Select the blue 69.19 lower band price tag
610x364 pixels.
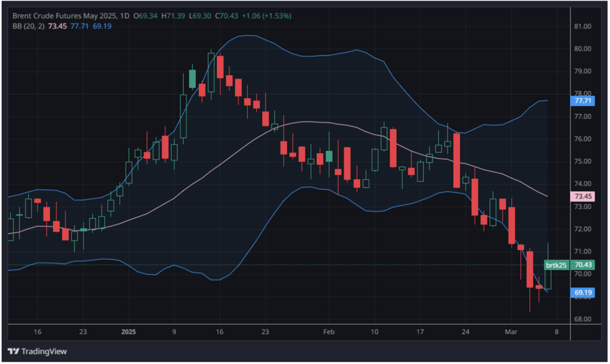(581, 293)
